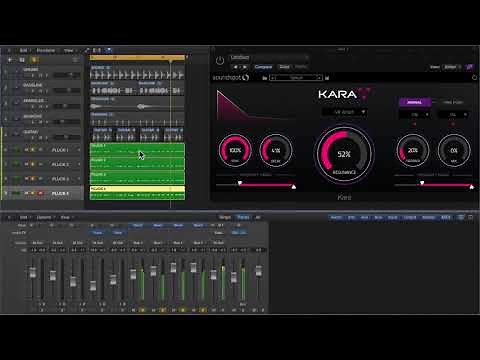Switch mixer to Single view
Image resolution: width=480 pixels, height=360 pixels.
(225, 217)
